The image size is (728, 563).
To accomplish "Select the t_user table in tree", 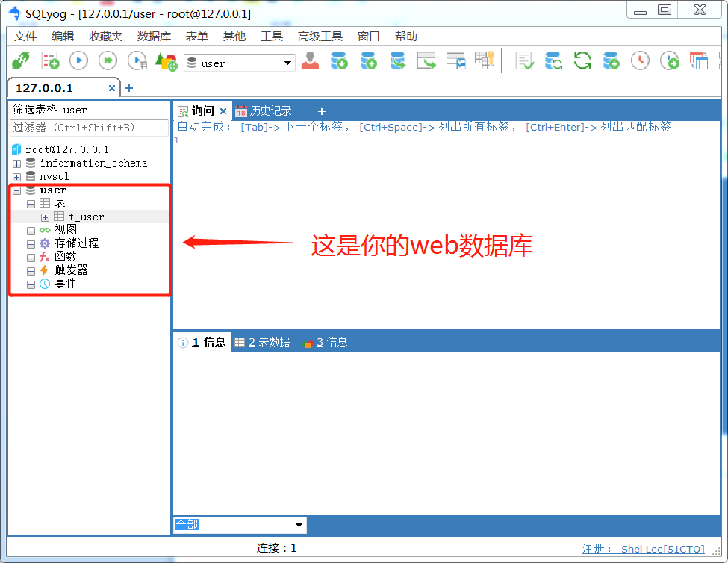I will (x=87, y=217).
